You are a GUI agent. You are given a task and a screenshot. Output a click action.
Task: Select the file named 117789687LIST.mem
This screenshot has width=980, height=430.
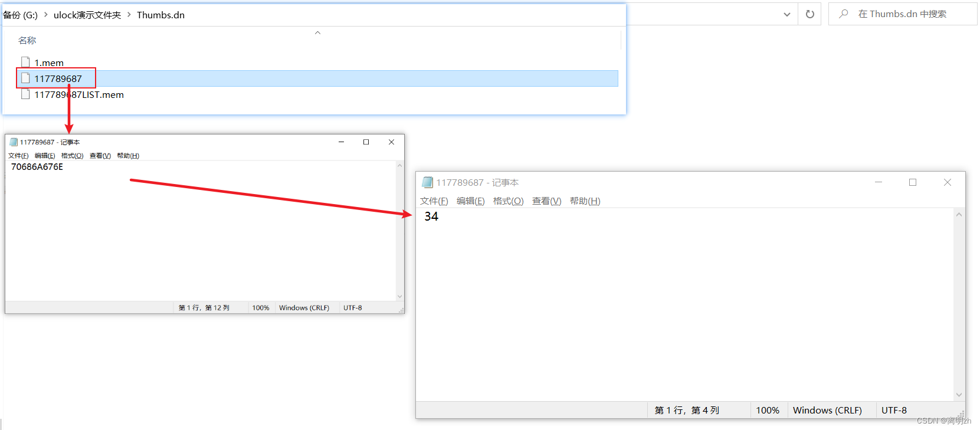(x=79, y=94)
